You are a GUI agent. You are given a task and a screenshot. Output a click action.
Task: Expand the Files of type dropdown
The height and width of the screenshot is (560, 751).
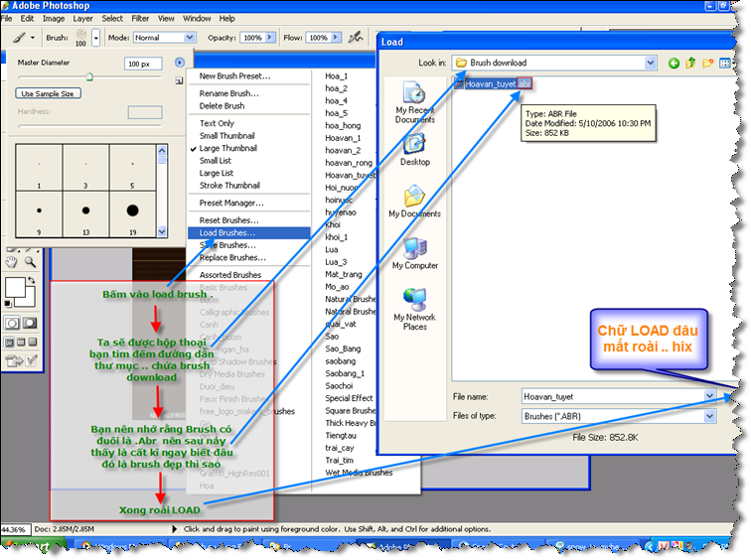[x=710, y=416]
